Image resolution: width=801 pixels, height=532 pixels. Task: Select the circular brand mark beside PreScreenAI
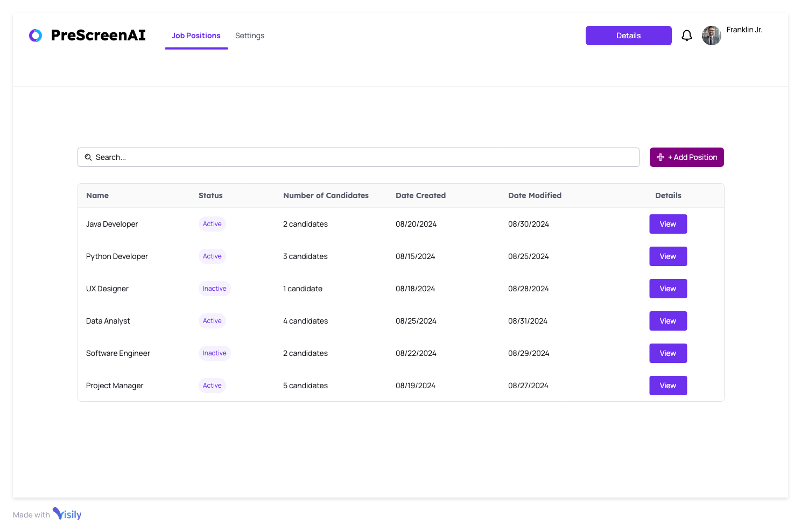click(36, 35)
